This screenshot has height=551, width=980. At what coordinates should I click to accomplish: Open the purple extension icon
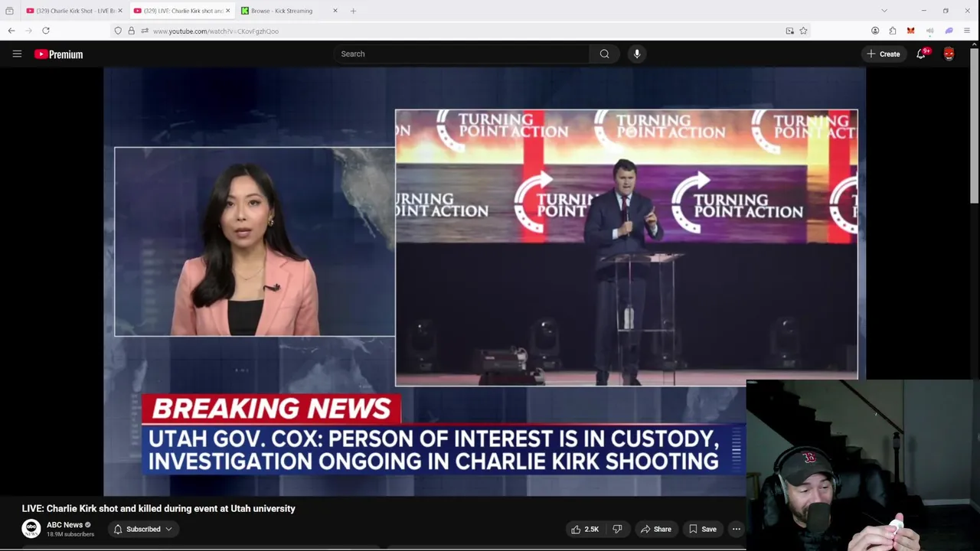(949, 31)
